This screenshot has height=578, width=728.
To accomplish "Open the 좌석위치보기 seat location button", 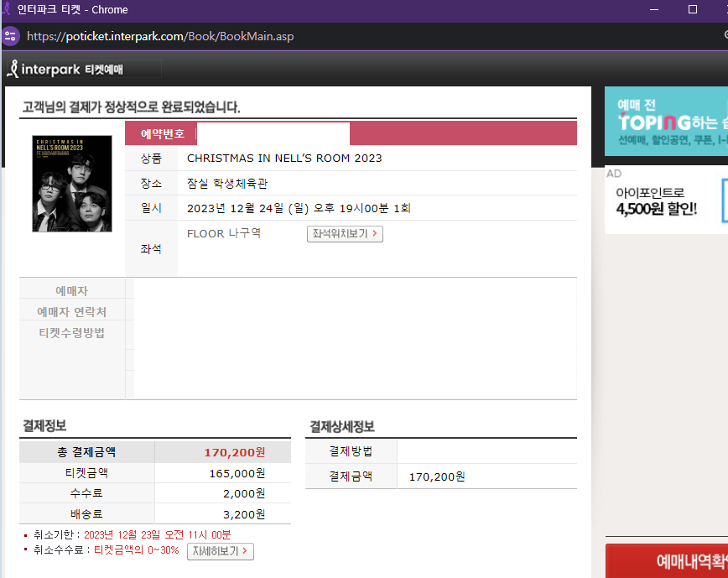I will 345,233.
